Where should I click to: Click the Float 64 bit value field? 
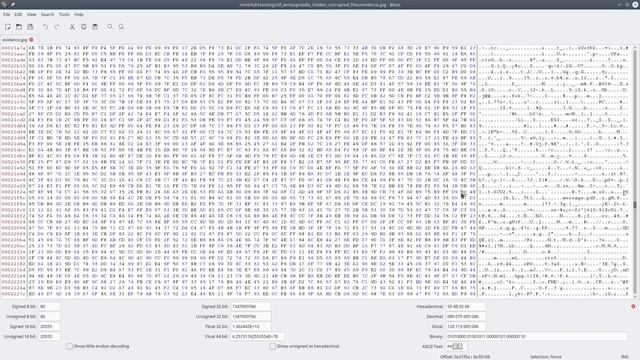tap(257, 336)
